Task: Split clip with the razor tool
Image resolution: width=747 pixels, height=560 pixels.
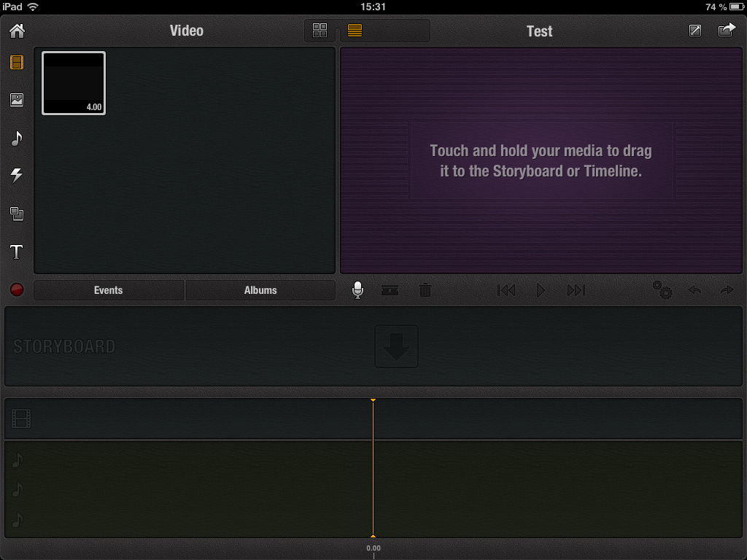Action: pyautogui.click(x=390, y=290)
